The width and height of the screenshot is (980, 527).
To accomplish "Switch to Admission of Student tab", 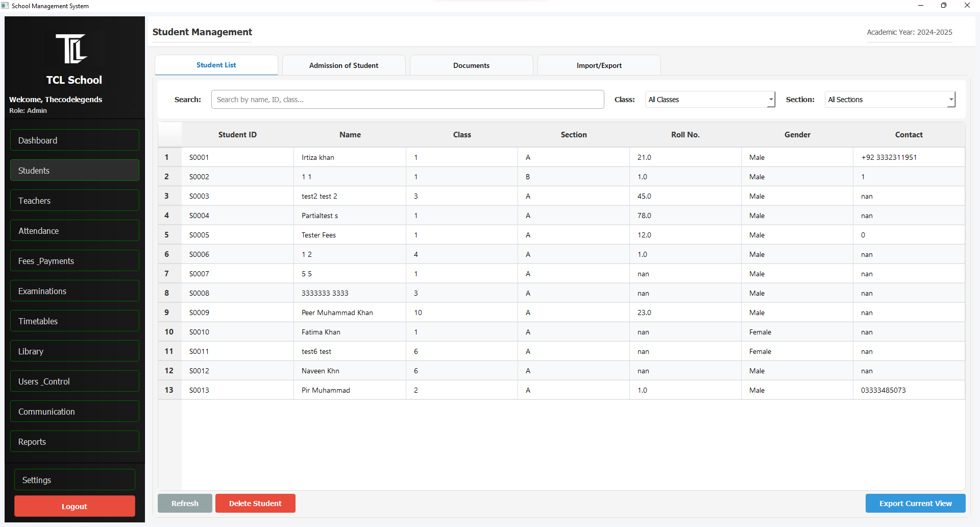I will pos(344,65).
